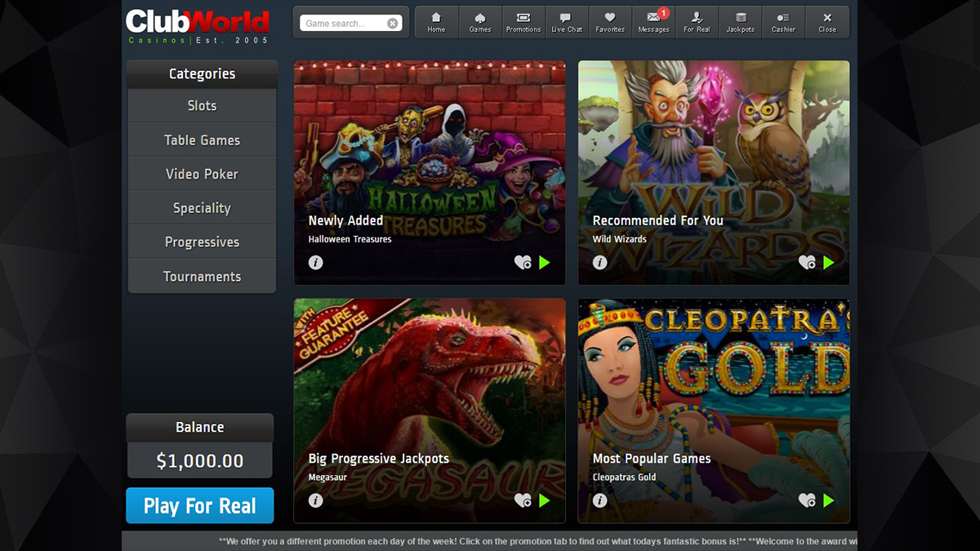
Task: Select the Speciality category
Action: tap(202, 208)
